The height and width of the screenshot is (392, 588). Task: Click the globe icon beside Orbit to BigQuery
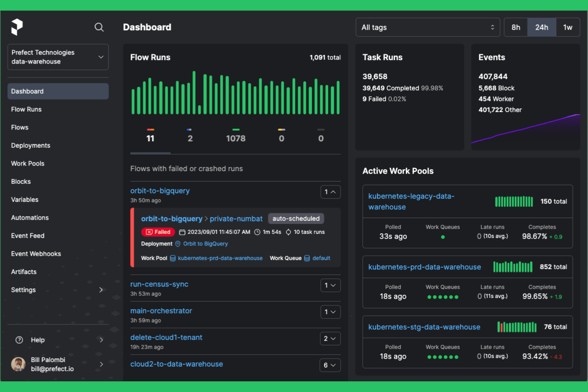[x=177, y=243]
